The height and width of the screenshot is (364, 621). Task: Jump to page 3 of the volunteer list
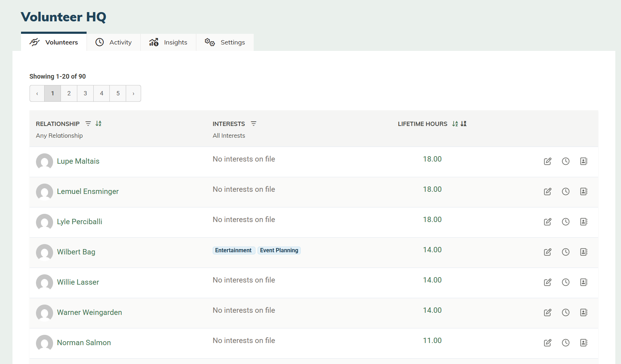pyautogui.click(x=85, y=93)
